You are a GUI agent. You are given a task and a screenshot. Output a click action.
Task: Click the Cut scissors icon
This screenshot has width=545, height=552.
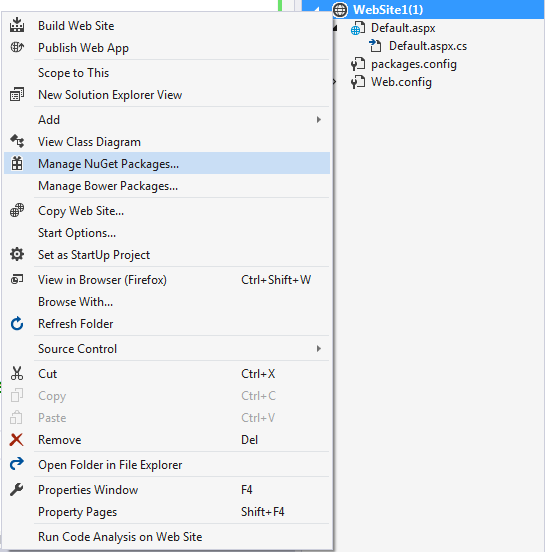click(x=17, y=374)
